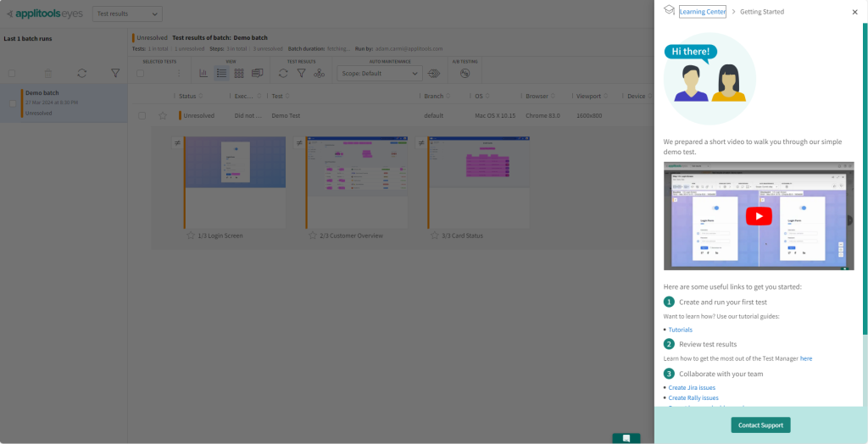
Task: Tick the Demo batch checkbox
Action: tap(12, 103)
